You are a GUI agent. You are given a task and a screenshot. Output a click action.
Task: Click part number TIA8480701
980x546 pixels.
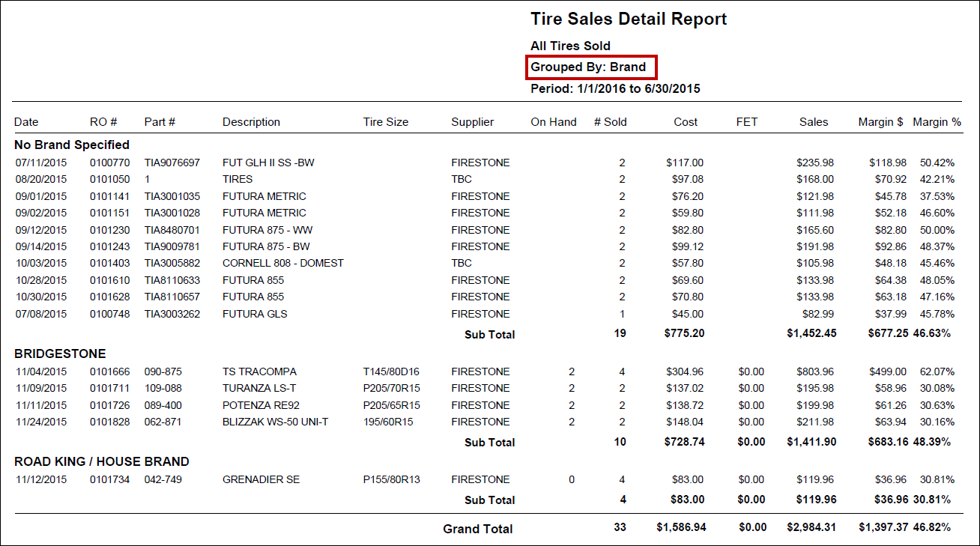[x=172, y=230]
